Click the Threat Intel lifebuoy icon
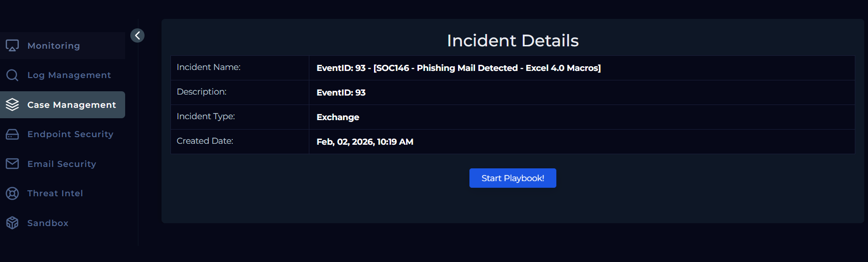 (x=12, y=193)
